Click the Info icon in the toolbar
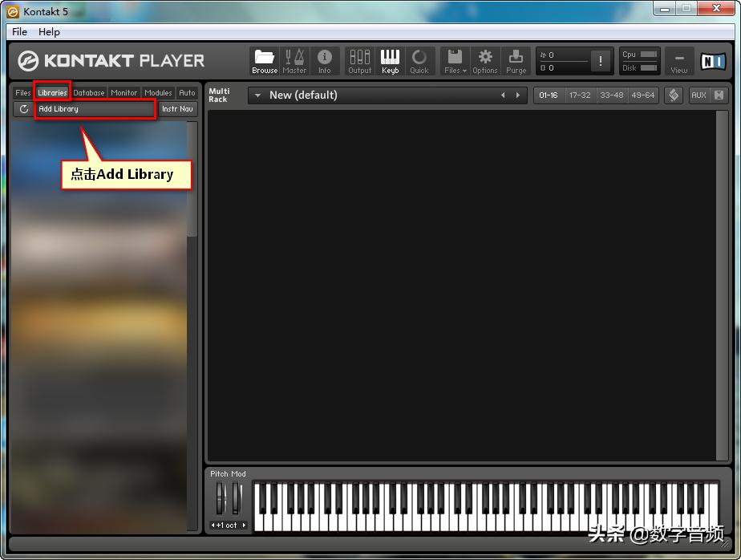The image size is (741, 560). pos(325,60)
